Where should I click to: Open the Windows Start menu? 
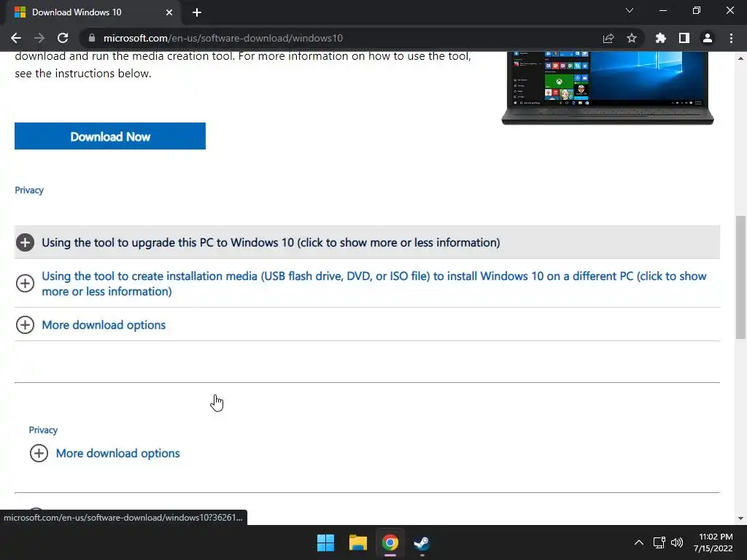coord(326,542)
